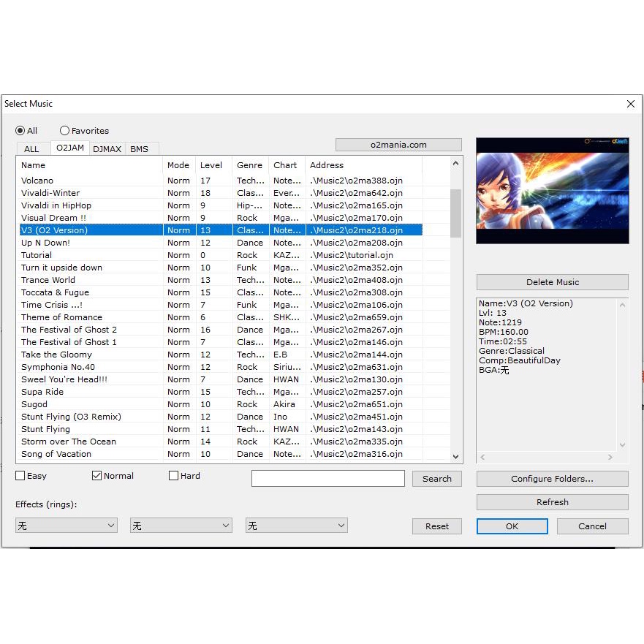Switch to the DJMAX tab
Image resolution: width=644 pixels, height=644 pixels.
(x=107, y=149)
